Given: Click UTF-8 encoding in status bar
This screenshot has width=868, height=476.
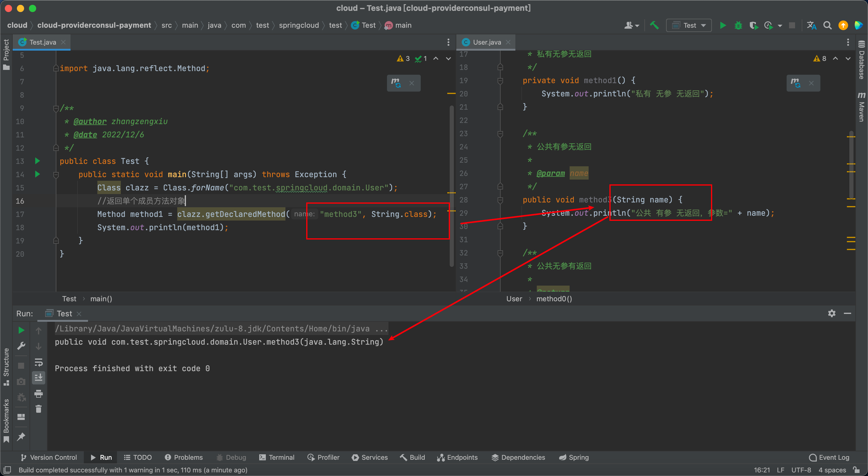Looking at the screenshot, I should (x=801, y=470).
